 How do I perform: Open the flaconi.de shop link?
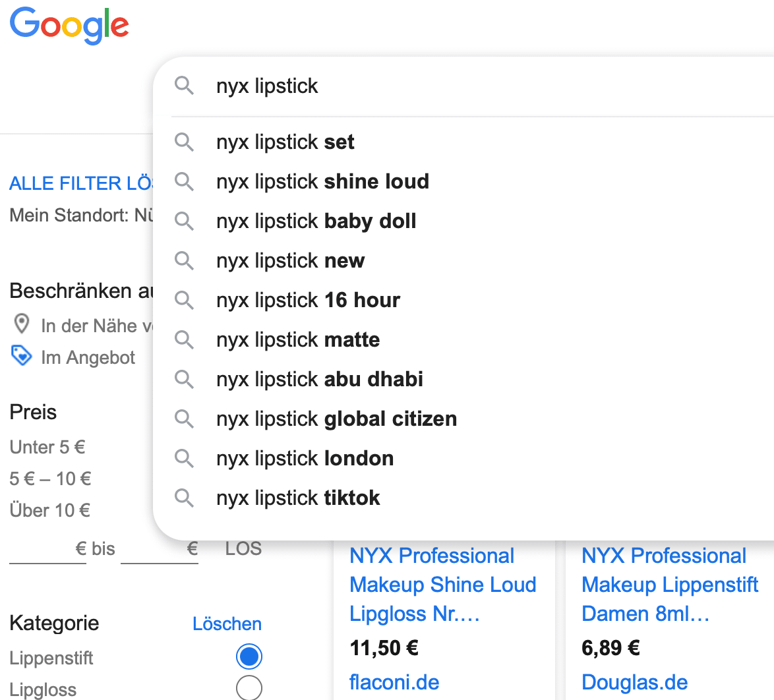pyautogui.click(x=394, y=682)
